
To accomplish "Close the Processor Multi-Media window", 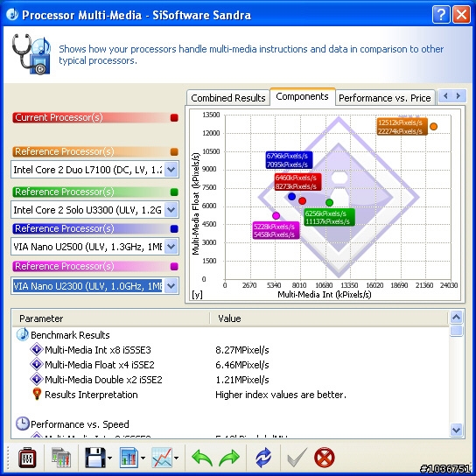I will [x=461, y=14].
